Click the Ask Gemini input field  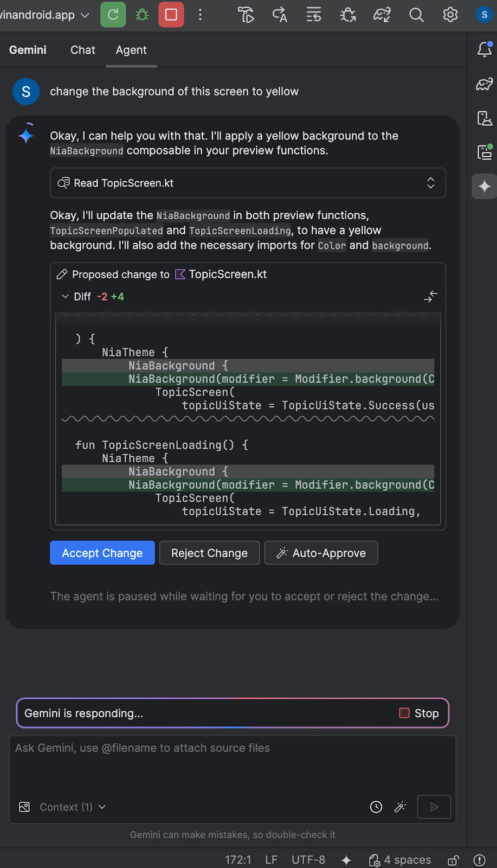[232, 765]
